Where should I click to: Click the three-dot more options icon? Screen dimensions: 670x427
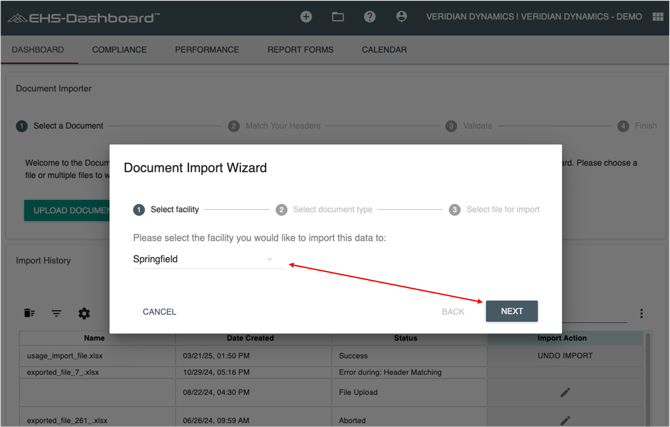(641, 314)
